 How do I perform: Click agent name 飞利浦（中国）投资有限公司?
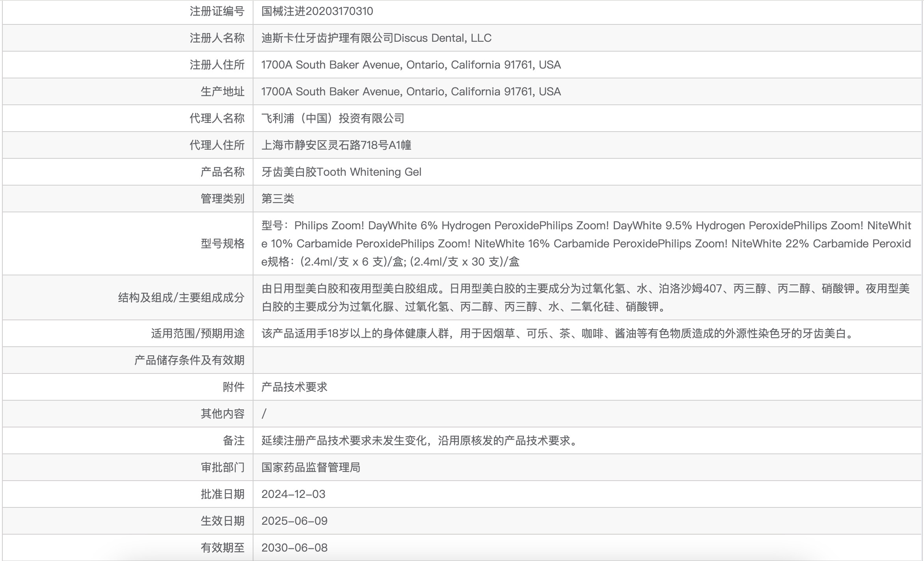[333, 119]
